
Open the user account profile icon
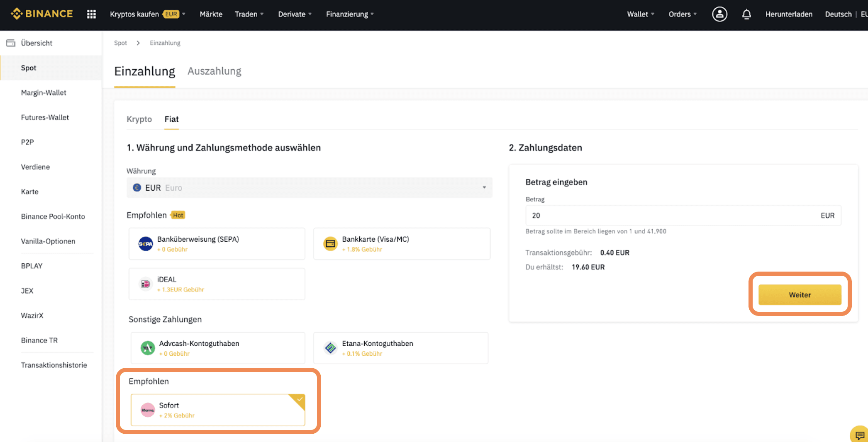tap(719, 14)
